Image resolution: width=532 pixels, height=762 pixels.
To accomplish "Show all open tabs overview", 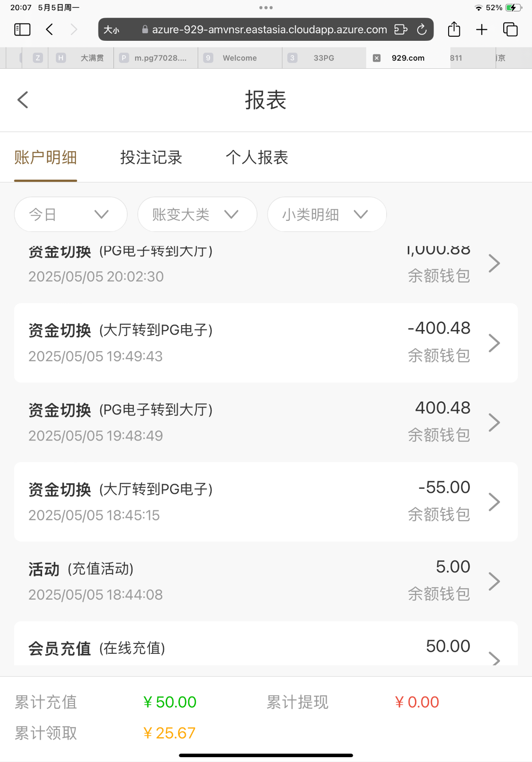I will 510,30.
